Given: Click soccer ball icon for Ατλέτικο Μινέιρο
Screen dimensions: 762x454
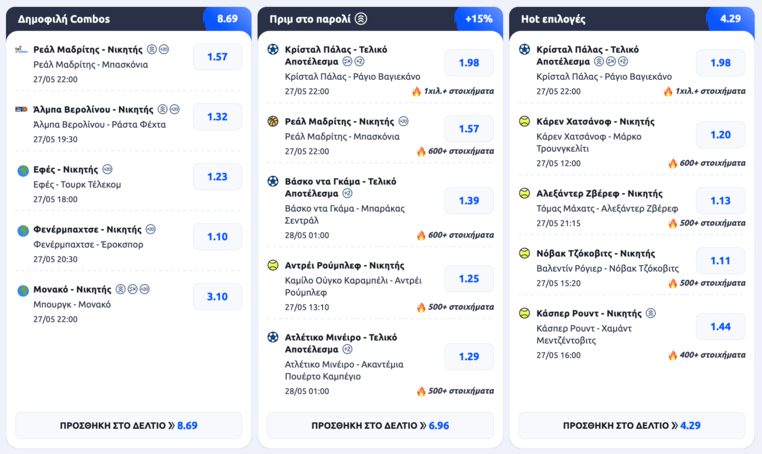Looking at the screenshot, I should (x=273, y=337).
